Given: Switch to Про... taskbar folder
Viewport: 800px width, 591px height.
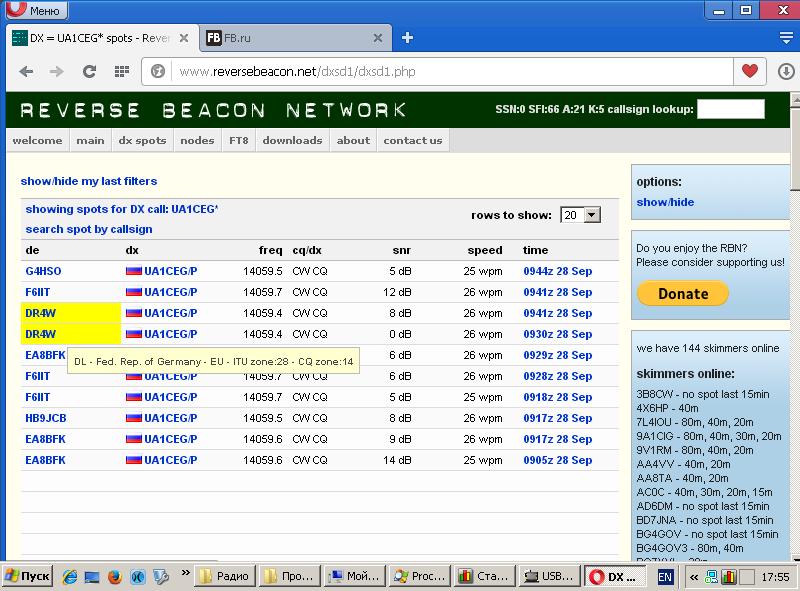Looking at the screenshot, I should [x=290, y=577].
